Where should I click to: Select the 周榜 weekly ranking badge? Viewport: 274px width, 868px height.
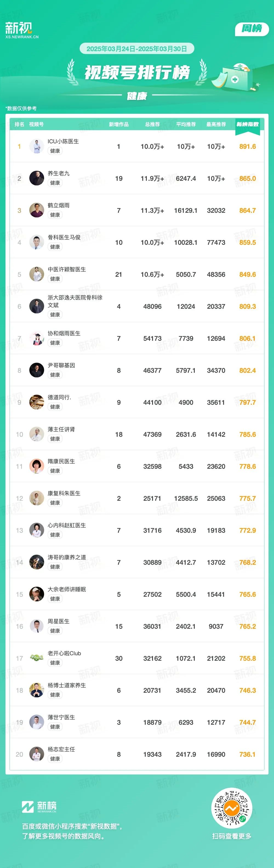pos(252,29)
